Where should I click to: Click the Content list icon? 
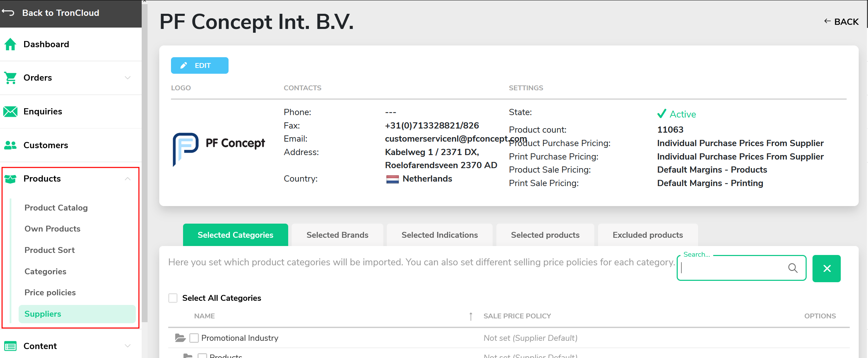click(x=10, y=346)
